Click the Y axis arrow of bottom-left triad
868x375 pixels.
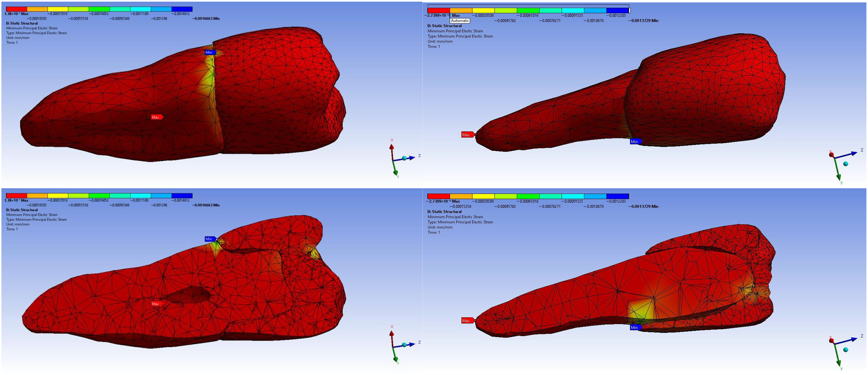(x=396, y=359)
